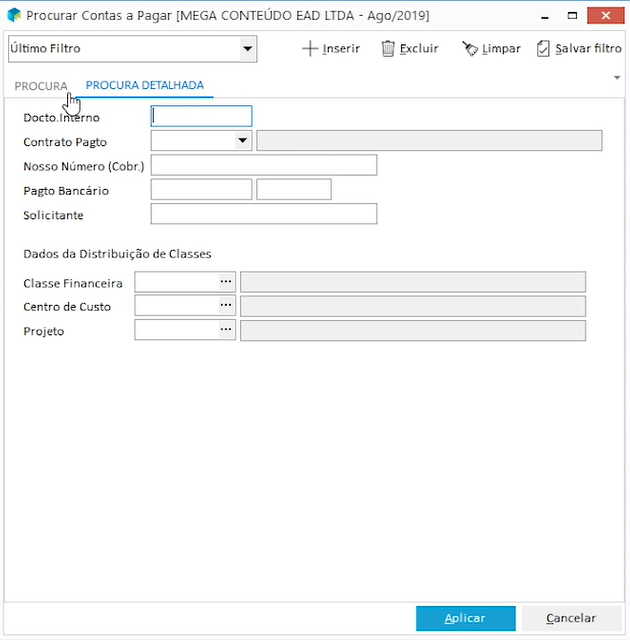Open Projeto lookup ellipsis button
The width and height of the screenshot is (630, 641).
226,329
